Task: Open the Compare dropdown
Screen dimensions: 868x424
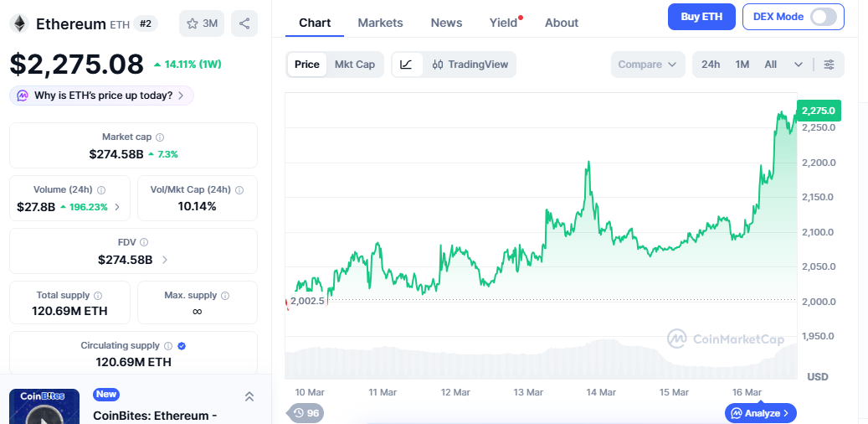Action: [648, 65]
